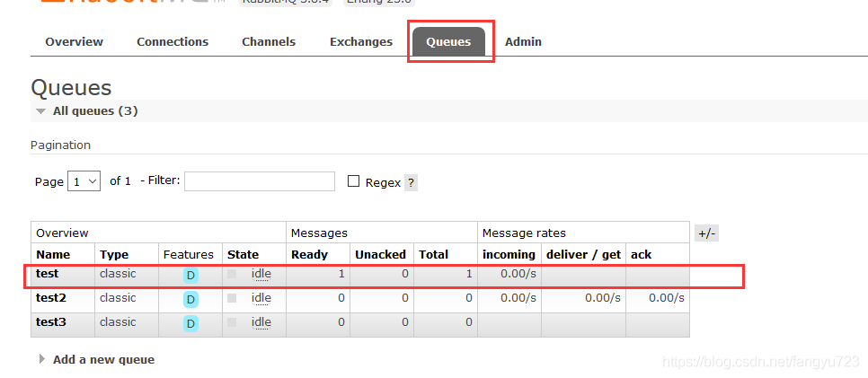Viewport: 868px width, 378px height.
Task: Go to the Connections tab
Action: [x=173, y=41]
